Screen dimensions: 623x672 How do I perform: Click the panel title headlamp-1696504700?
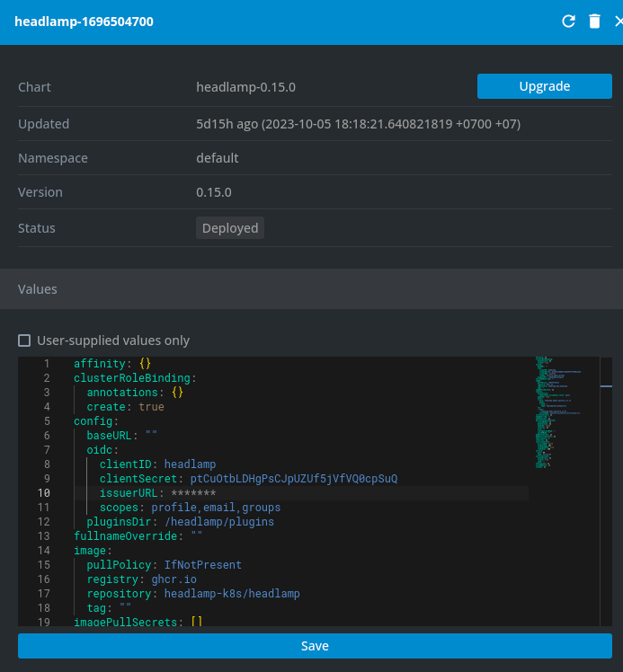coord(84,22)
